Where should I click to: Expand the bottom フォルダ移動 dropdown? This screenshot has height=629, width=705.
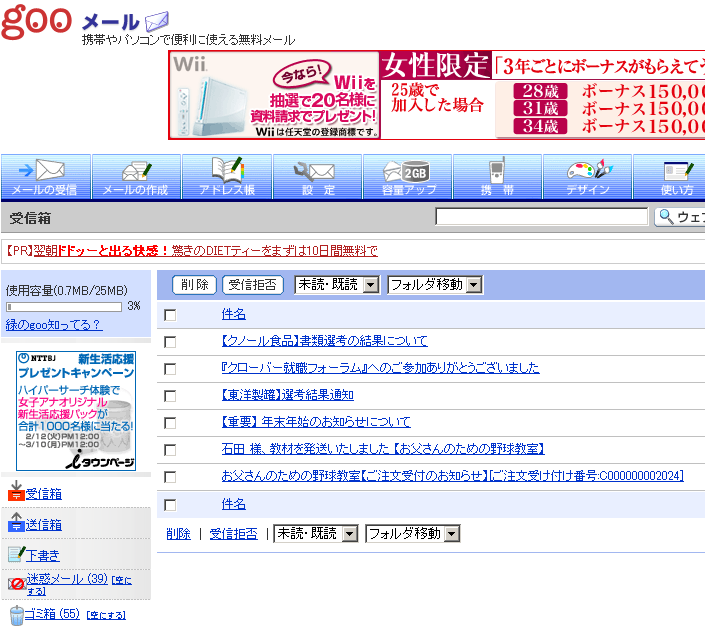click(413, 534)
